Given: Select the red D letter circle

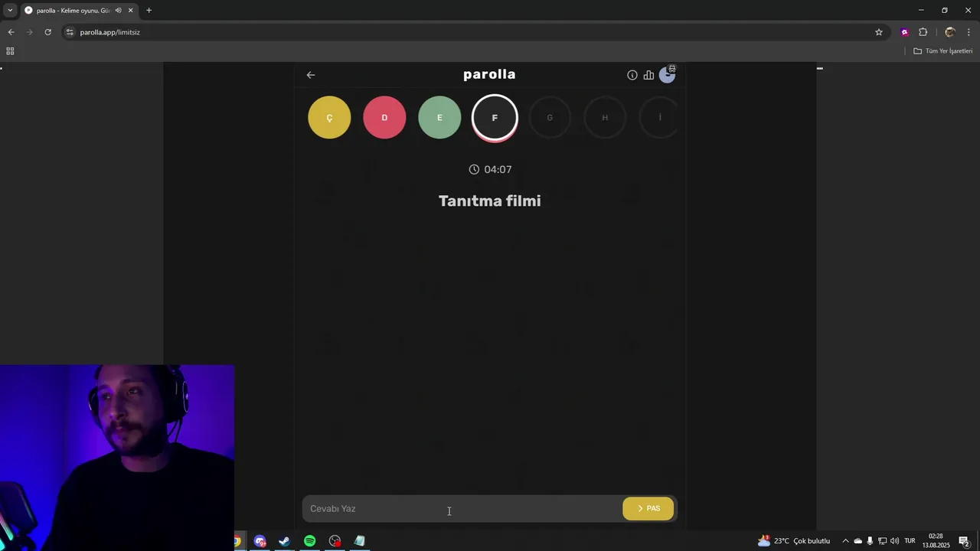Looking at the screenshot, I should [x=384, y=118].
